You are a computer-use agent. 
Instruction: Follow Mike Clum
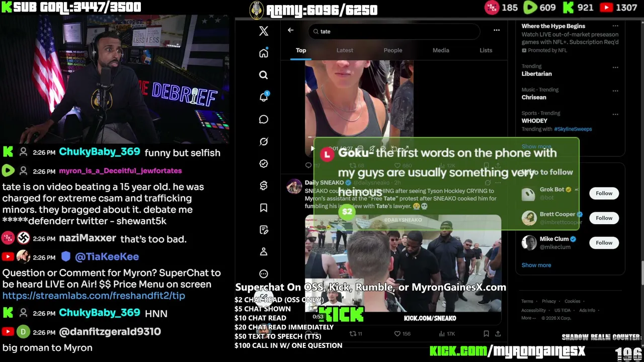point(604,242)
